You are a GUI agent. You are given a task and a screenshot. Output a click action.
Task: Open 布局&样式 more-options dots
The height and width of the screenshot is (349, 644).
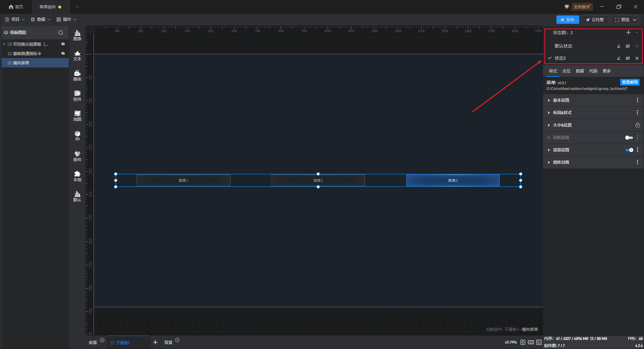click(x=637, y=113)
